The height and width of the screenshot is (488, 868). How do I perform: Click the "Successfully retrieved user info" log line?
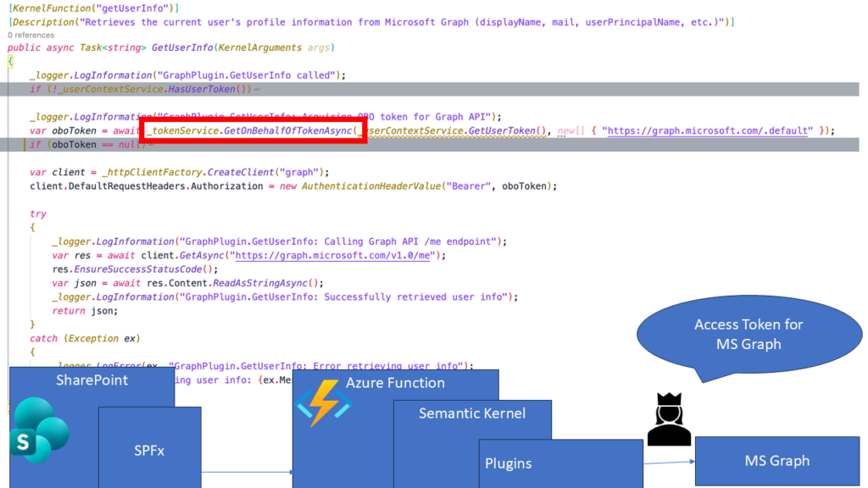285,297
